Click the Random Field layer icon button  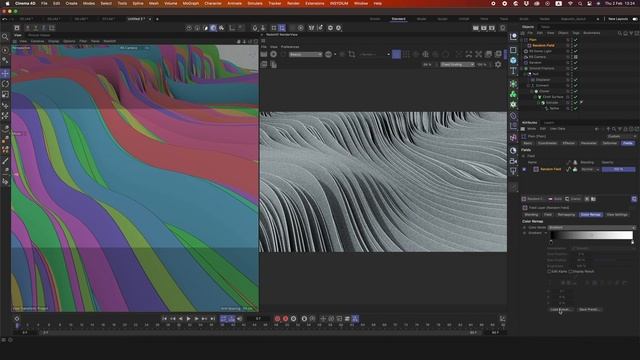pos(535,199)
